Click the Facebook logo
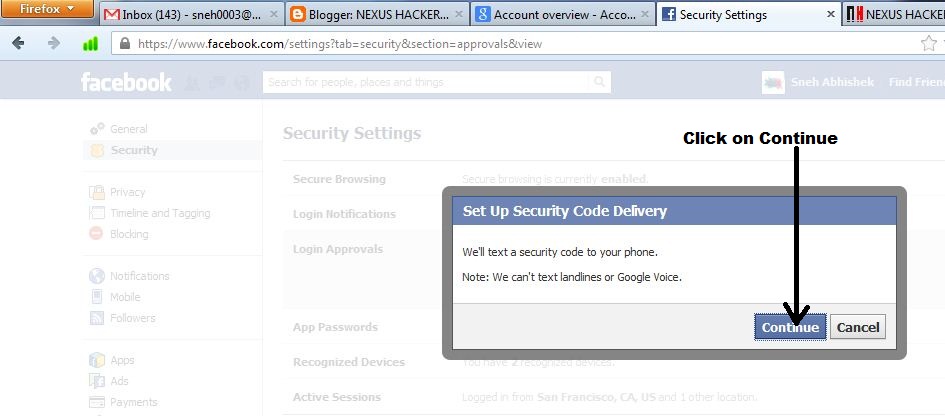945x416 pixels. [126, 82]
